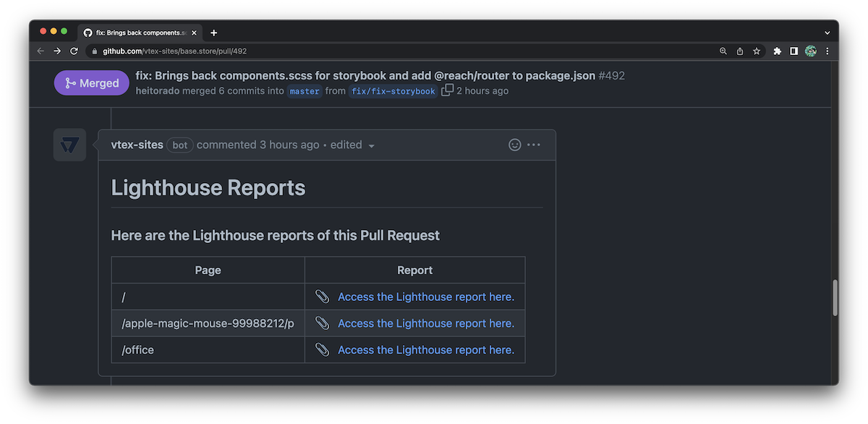Share this page from the address bar

pyautogui.click(x=740, y=51)
